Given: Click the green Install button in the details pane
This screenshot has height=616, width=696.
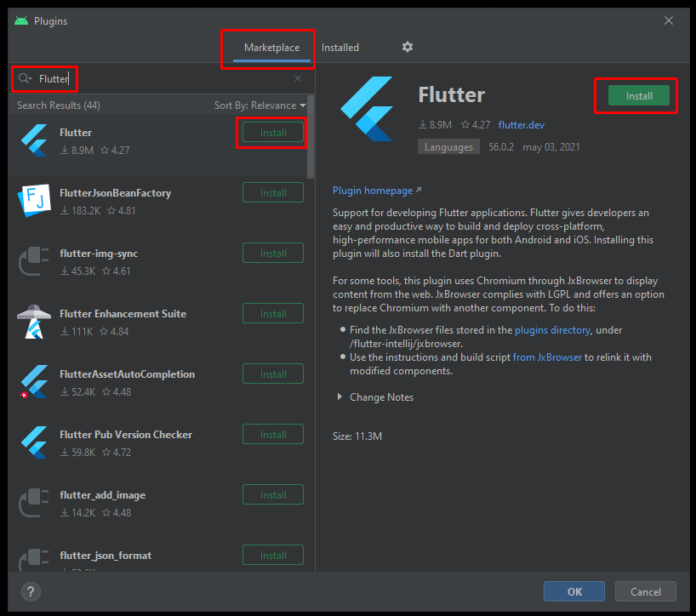Looking at the screenshot, I should click(x=639, y=95).
